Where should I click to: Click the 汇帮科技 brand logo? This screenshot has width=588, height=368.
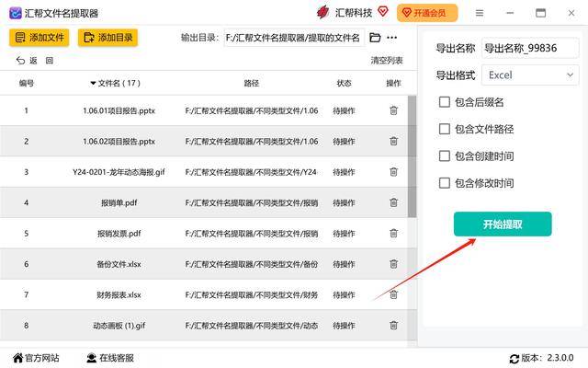(322, 12)
